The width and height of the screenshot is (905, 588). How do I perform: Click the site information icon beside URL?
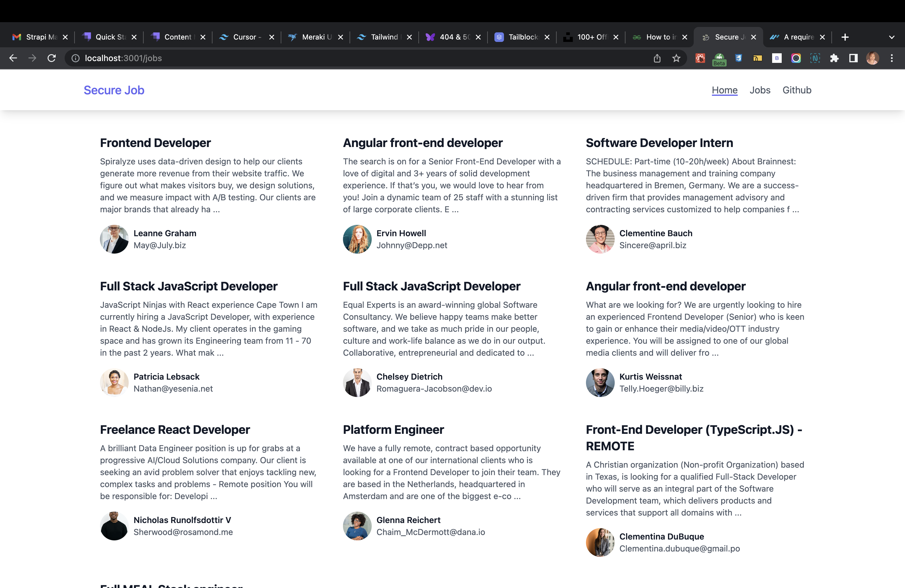(x=76, y=58)
